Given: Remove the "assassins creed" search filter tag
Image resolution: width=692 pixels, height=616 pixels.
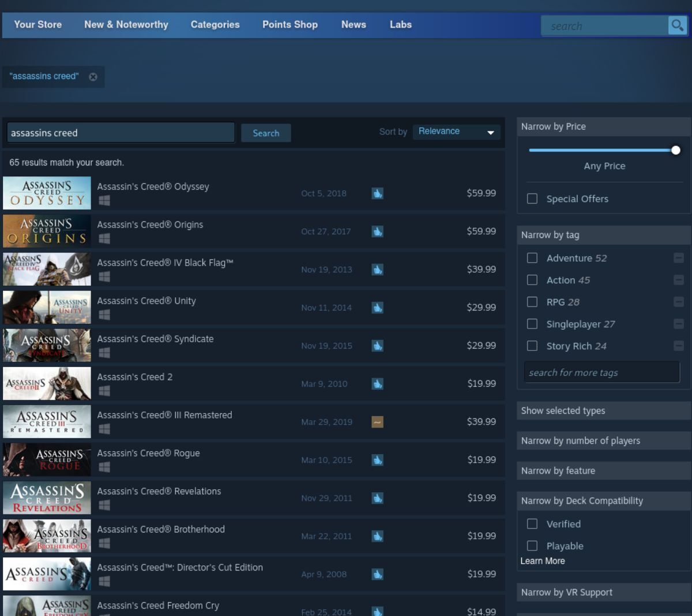Looking at the screenshot, I should coord(93,77).
